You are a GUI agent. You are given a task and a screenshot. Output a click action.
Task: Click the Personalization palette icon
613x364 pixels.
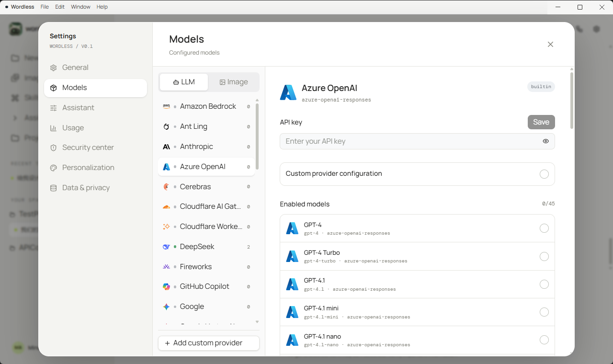54,168
